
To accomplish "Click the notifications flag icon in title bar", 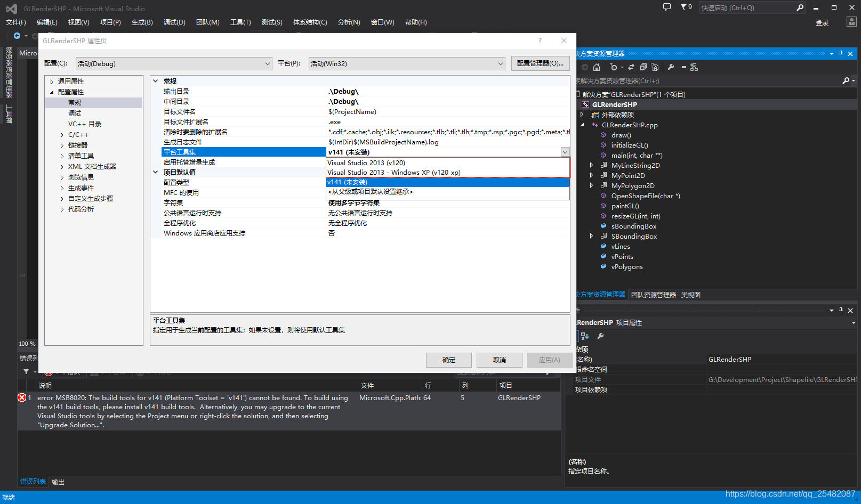I will 684,7.
